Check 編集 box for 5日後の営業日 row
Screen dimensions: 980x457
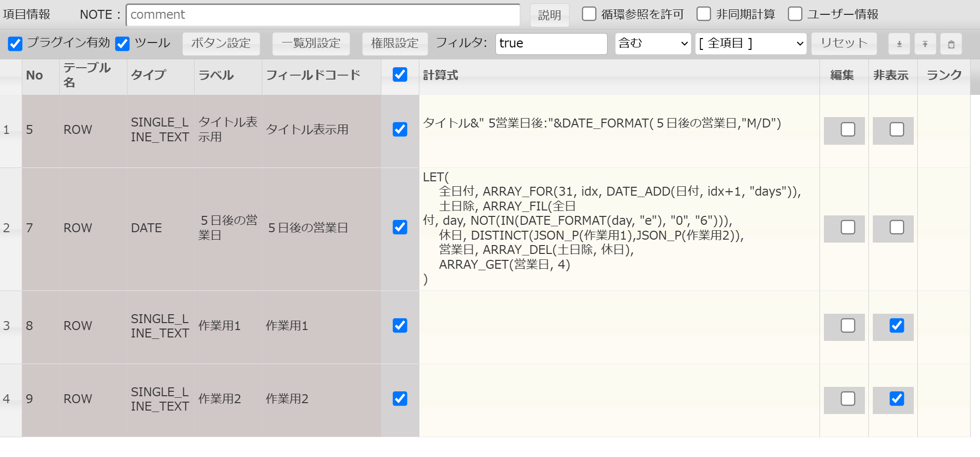848,227
